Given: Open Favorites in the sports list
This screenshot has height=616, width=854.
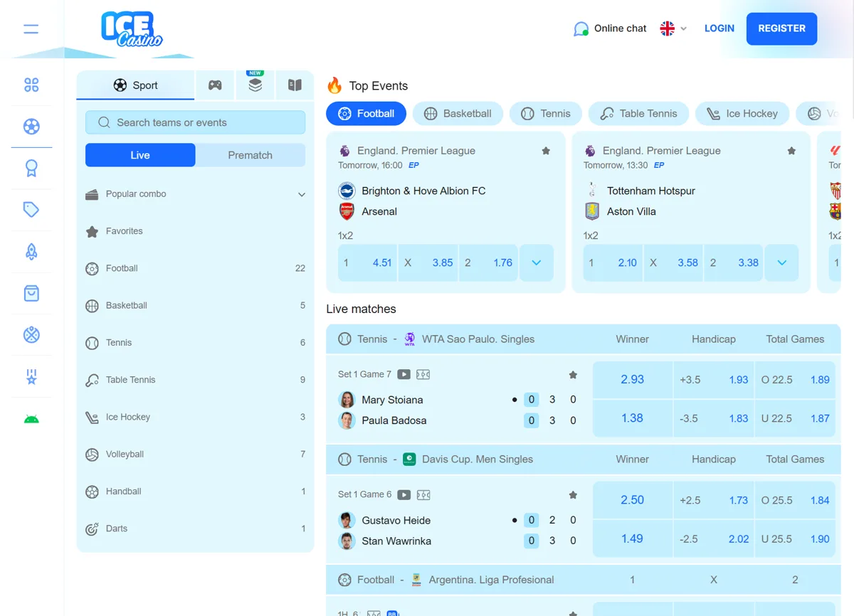Looking at the screenshot, I should click(x=195, y=231).
